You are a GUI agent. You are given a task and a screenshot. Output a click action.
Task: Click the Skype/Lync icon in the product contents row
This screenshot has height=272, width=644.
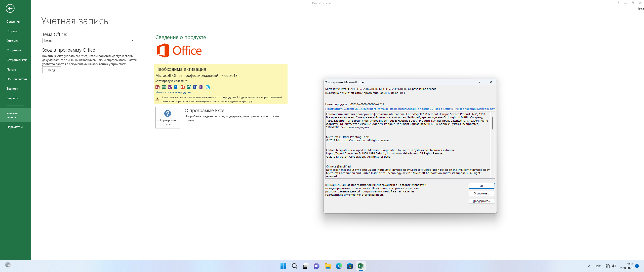(x=208, y=87)
